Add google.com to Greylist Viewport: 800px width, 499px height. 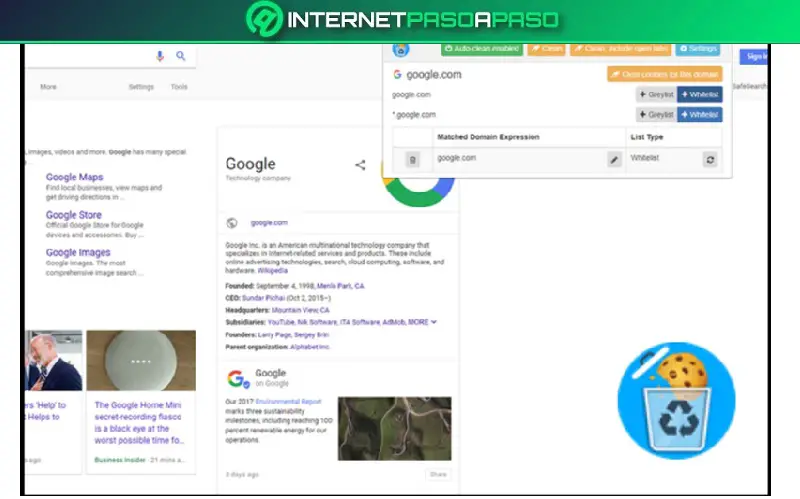(656, 94)
